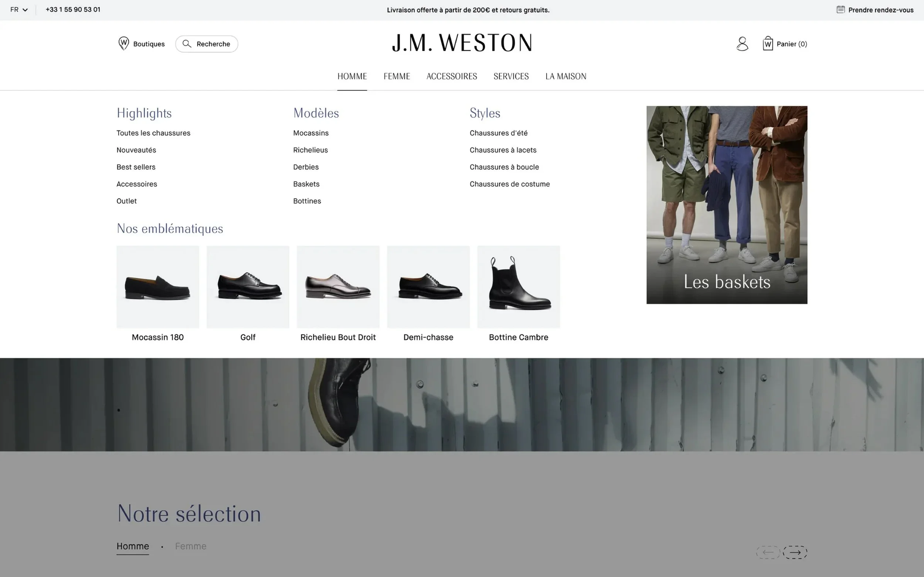The height and width of the screenshot is (577, 924).
Task: Open the FR language dropdown
Action: [x=19, y=10]
